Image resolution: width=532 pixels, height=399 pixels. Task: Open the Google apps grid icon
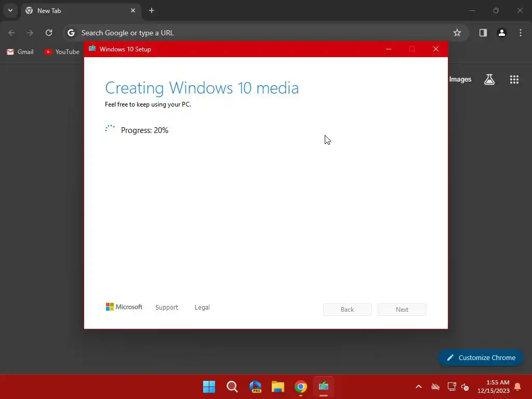(514, 79)
